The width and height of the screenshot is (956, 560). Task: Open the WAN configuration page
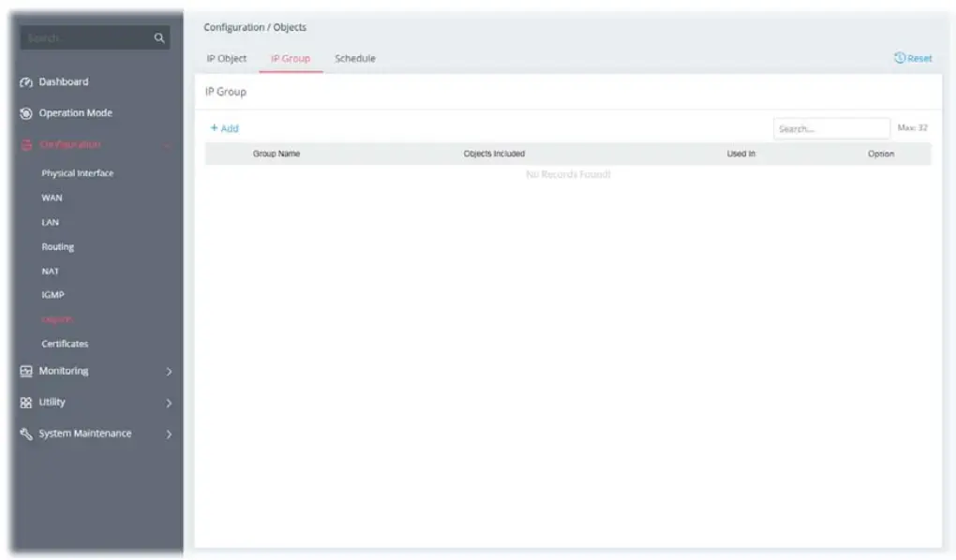(52, 198)
